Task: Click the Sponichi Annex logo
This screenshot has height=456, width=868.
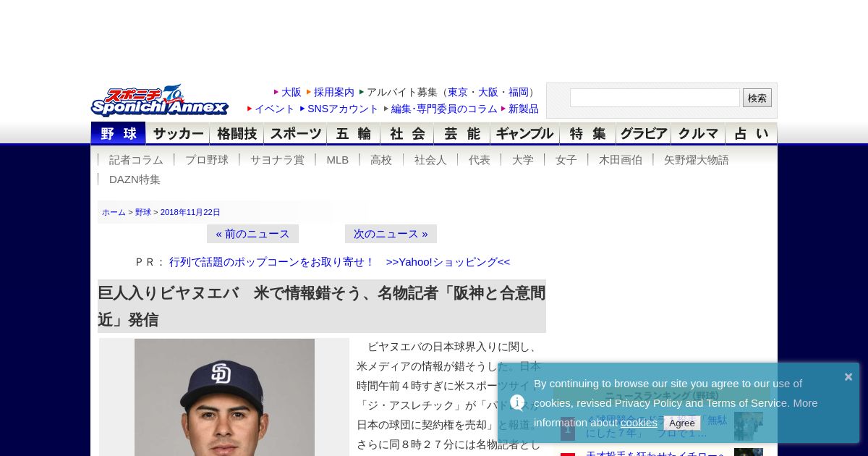Action: click(159, 100)
